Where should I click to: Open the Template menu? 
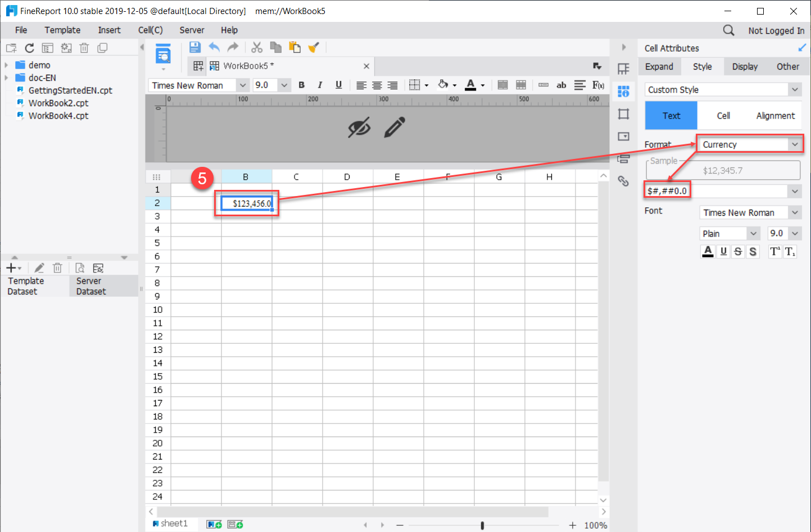(x=62, y=30)
